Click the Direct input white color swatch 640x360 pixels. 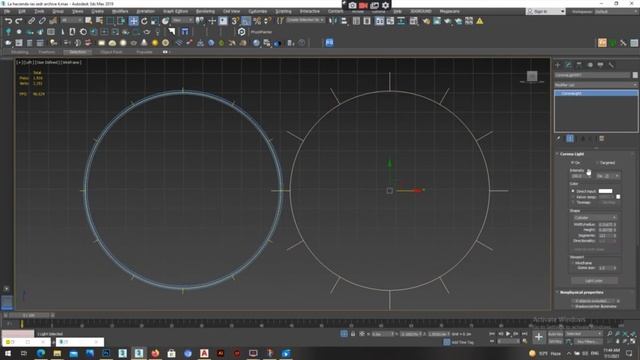[605, 191]
